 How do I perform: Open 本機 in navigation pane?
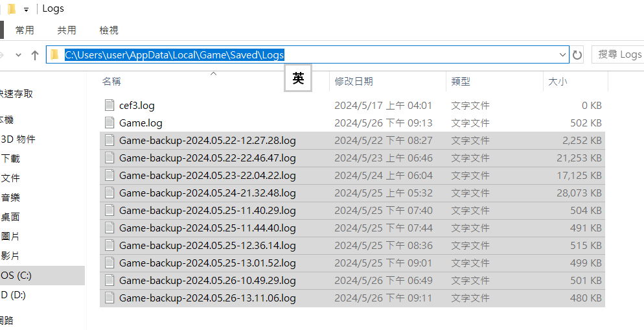pos(7,119)
